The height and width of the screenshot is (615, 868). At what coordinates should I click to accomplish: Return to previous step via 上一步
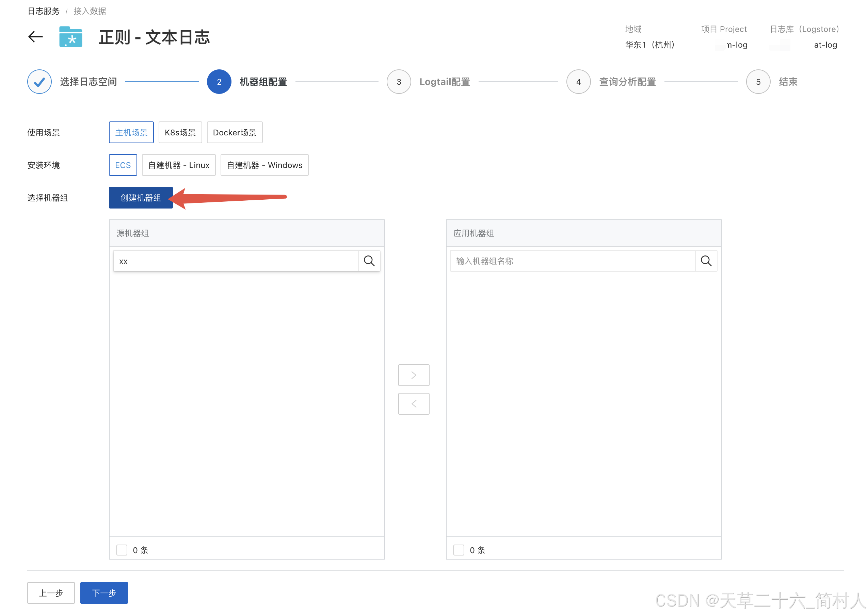(x=51, y=593)
